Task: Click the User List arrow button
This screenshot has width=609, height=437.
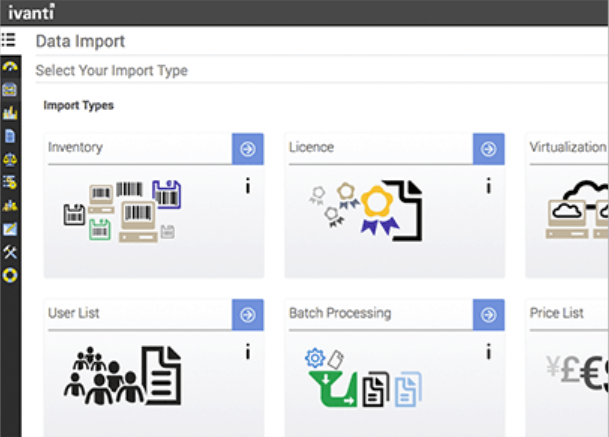Action: [248, 314]
